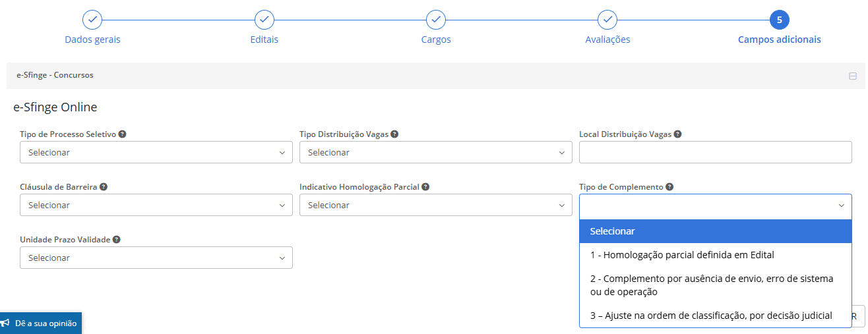
Task: Open Indicativo Homologação Parcial dropdown
Action: [x=436, y=206]
